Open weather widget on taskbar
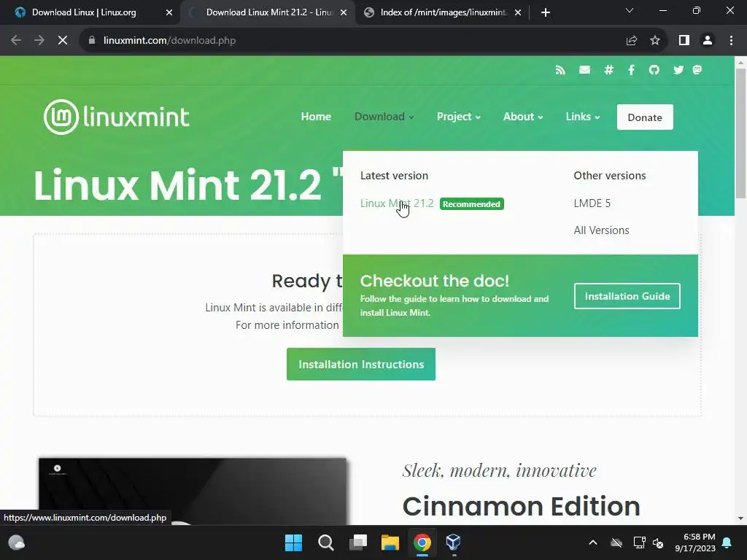 point(17,542)
